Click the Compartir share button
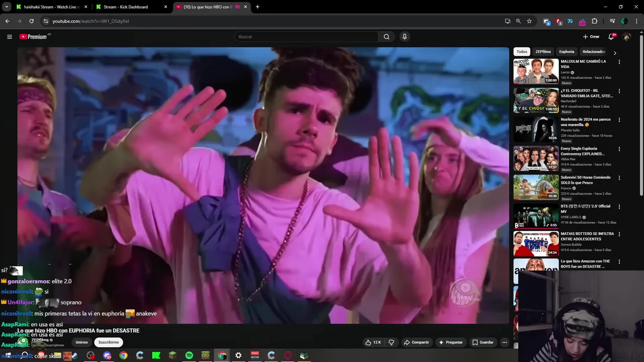 pyautogui.click(x=416, y=342)
